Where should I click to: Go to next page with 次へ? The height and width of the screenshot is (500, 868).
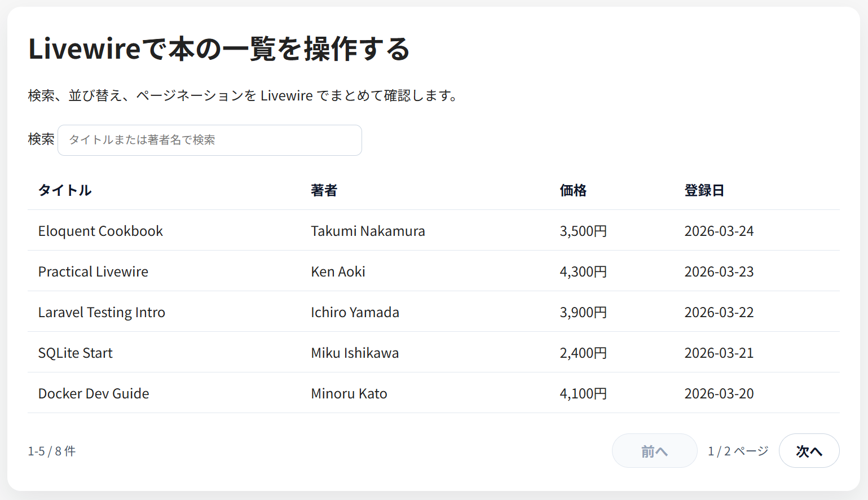click(809, 451)
